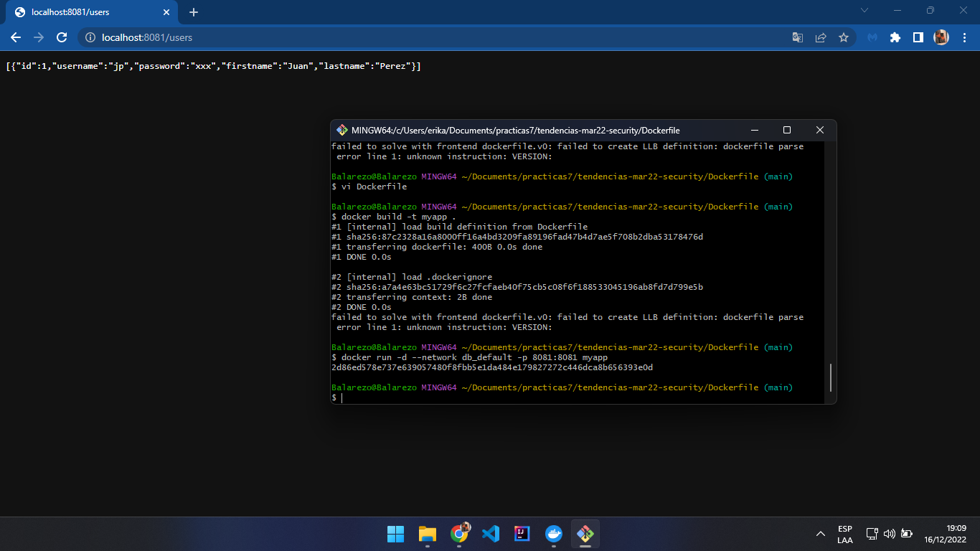Expand the browser dropdown chevron near minimize
Screen dimensions: 980x551
coord(864,10)
